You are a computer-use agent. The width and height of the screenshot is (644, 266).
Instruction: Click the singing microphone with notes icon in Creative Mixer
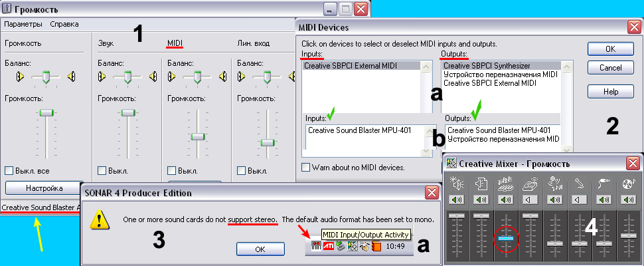click(x=554, y=185)
